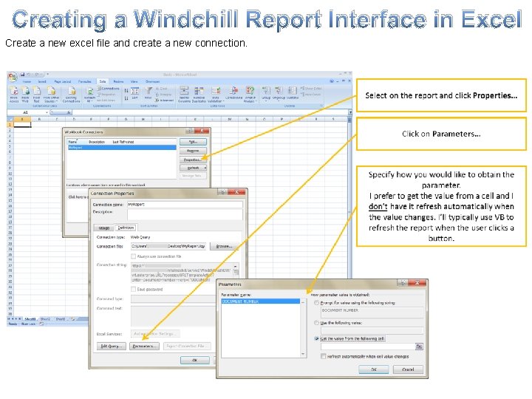Click From Access in Get External Data
532x399 pixels.
click(14, 95)
